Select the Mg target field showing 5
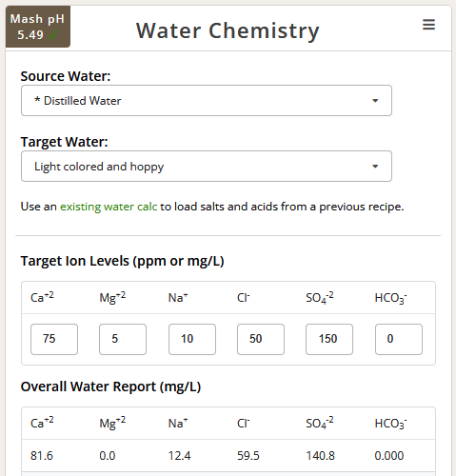This screenshot has width=456, height=476. (x=123, y=339)
